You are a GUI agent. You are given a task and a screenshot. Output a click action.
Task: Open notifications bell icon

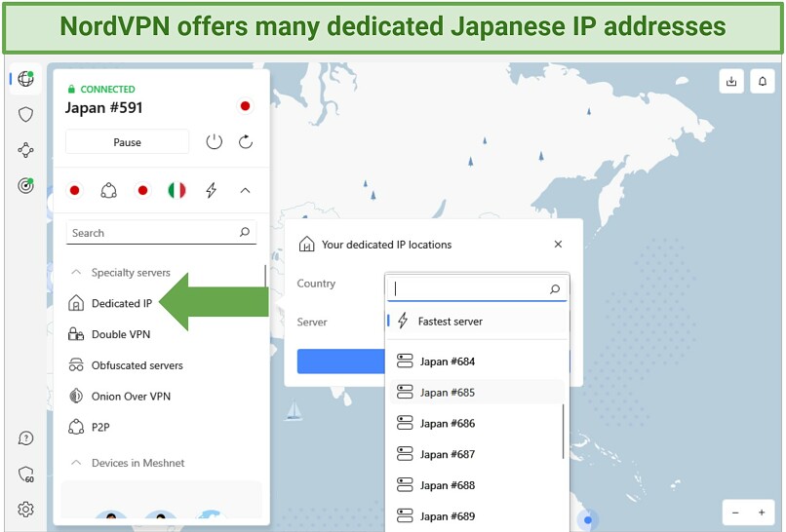click(762, 81)
